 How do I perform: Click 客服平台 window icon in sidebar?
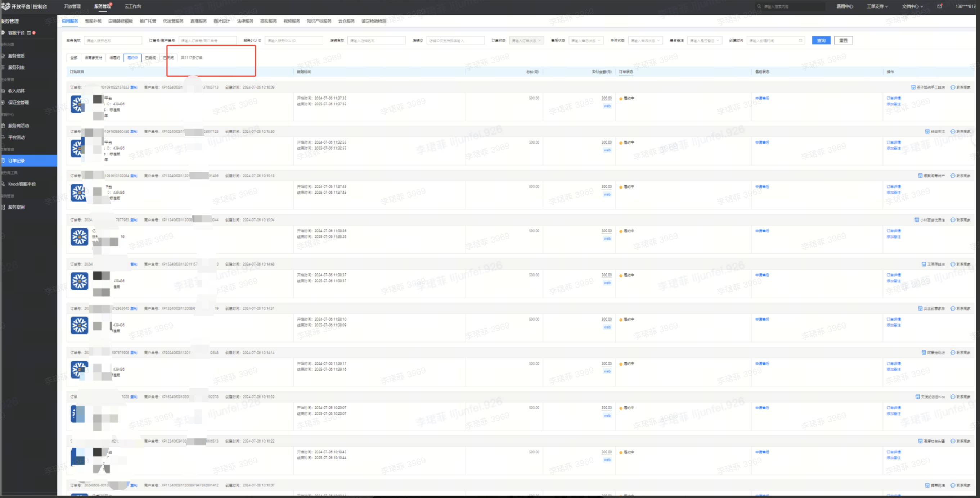click(28, 33)
